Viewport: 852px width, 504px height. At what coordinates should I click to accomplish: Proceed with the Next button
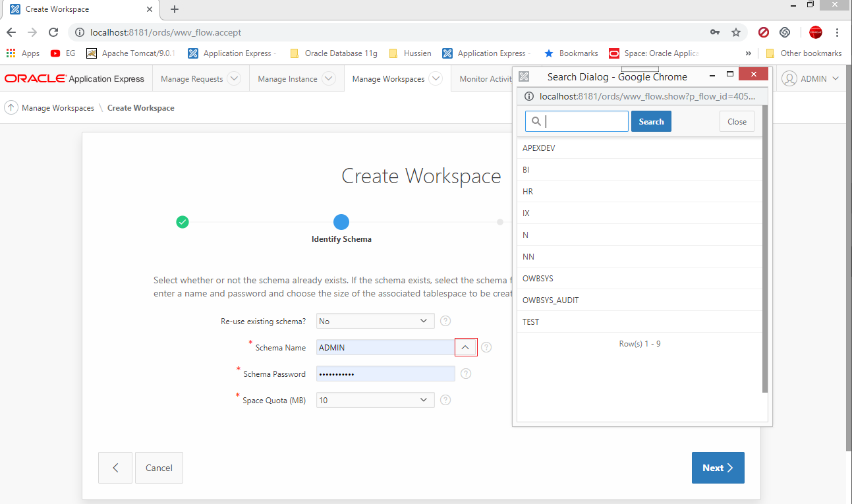(x=718, y=468)
